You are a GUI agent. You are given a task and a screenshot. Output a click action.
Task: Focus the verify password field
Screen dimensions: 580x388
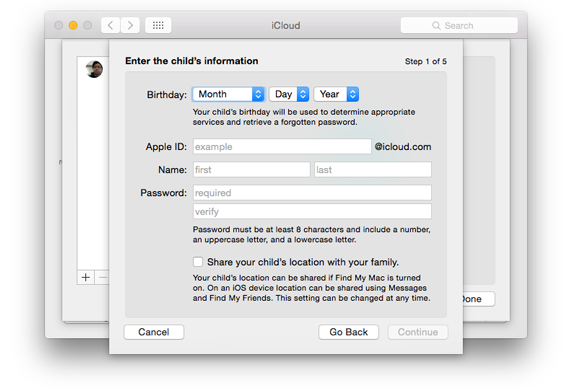pos(312,212)
